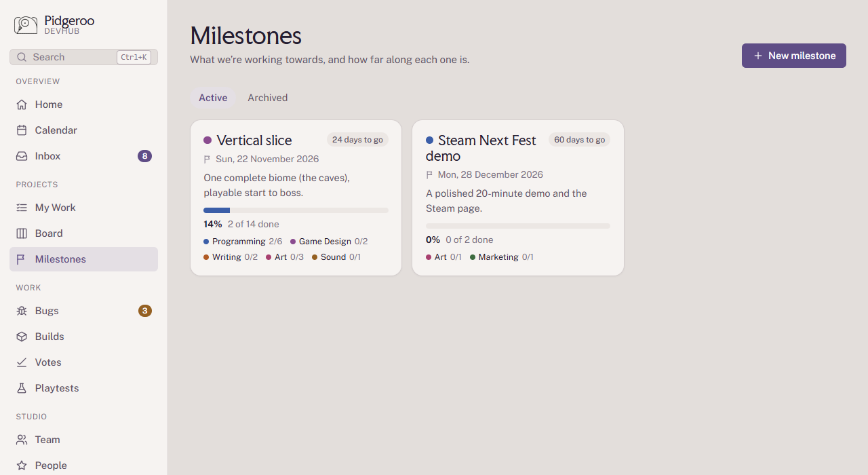Click the search input field
Screen dimensions: 868x475
tap(83, 57)
